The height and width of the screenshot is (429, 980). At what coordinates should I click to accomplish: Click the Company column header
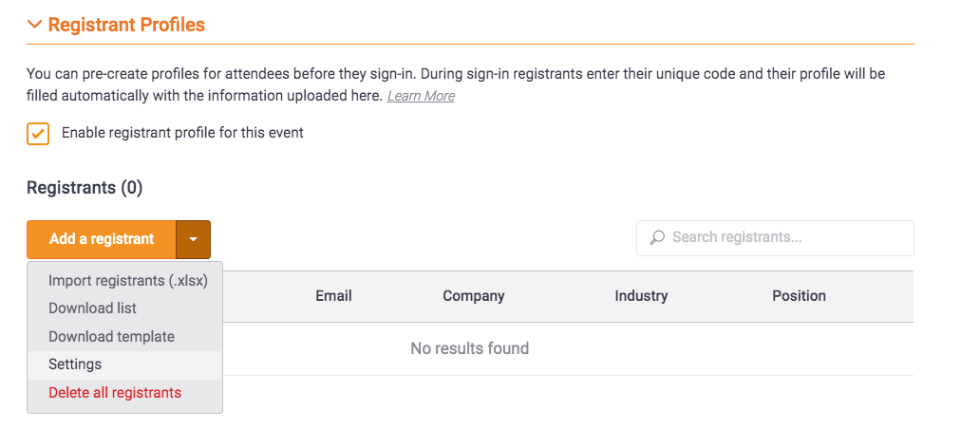tap(474, 296)
